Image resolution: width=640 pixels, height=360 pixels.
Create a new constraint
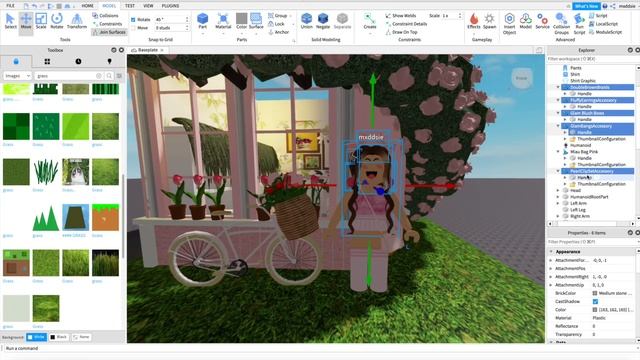(x=370, y=21)
